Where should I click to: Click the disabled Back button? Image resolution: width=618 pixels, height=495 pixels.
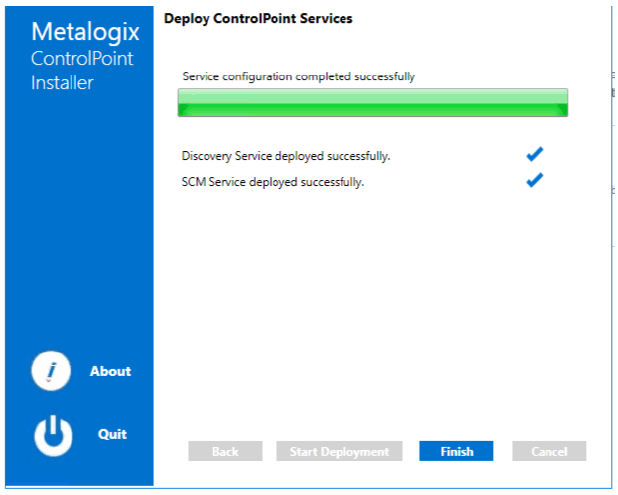225,451
